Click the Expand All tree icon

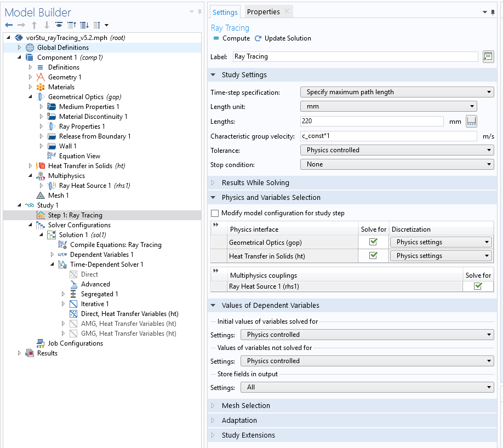[84, 25]
